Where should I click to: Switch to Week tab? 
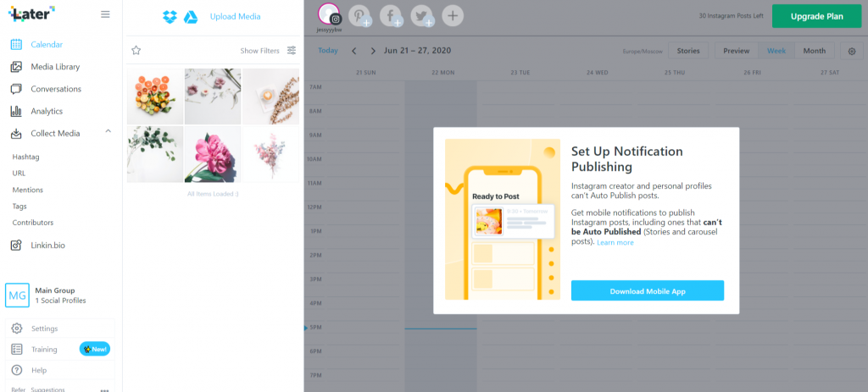coord(776,51)
